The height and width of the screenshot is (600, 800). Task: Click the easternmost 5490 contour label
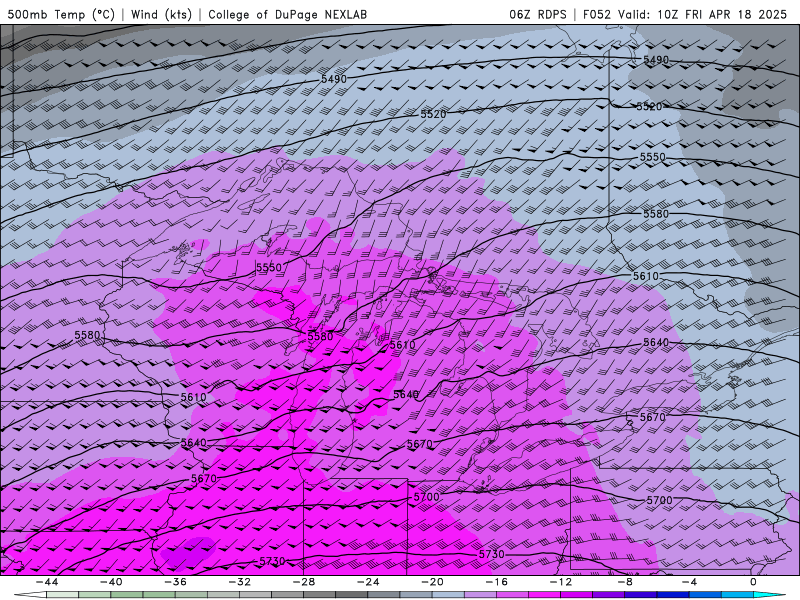(x=656, y=60)
